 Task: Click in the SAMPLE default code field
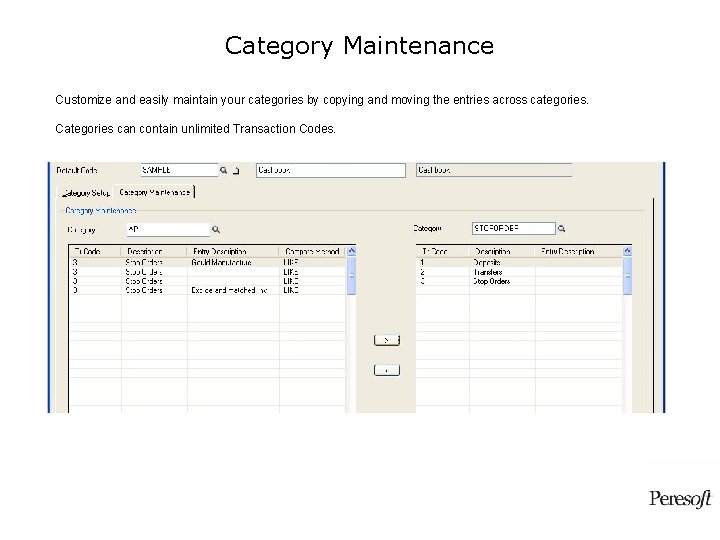pyautogui.click(x=179, y=170)
